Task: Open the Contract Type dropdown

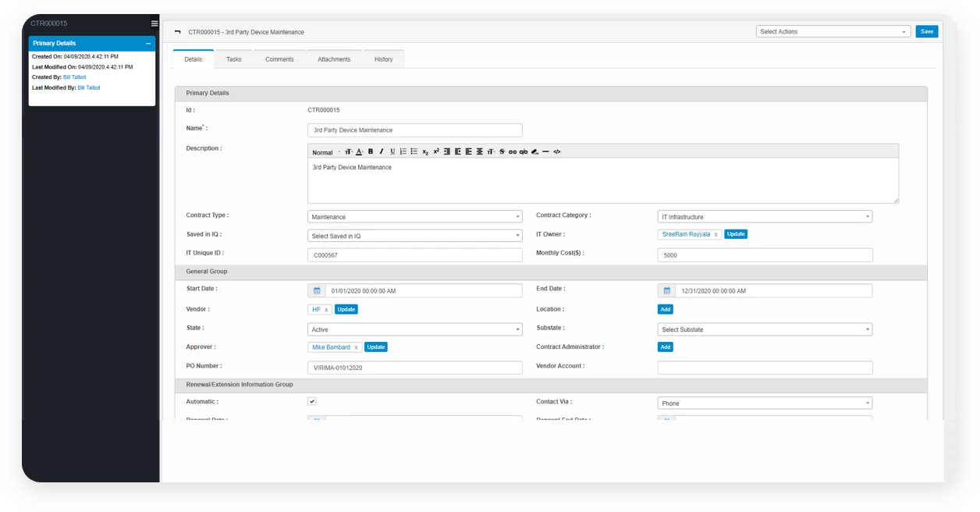Action: [414, 217]
